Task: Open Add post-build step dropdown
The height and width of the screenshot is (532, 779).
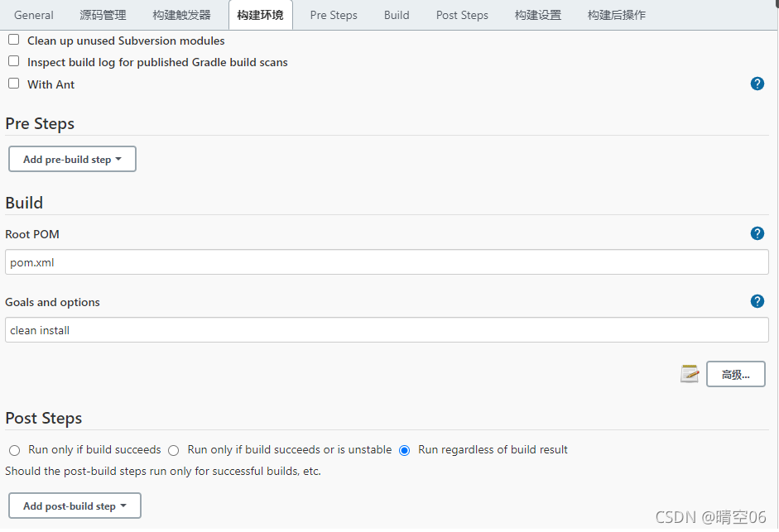Action: pyautogui.click(x=75, y=506)
